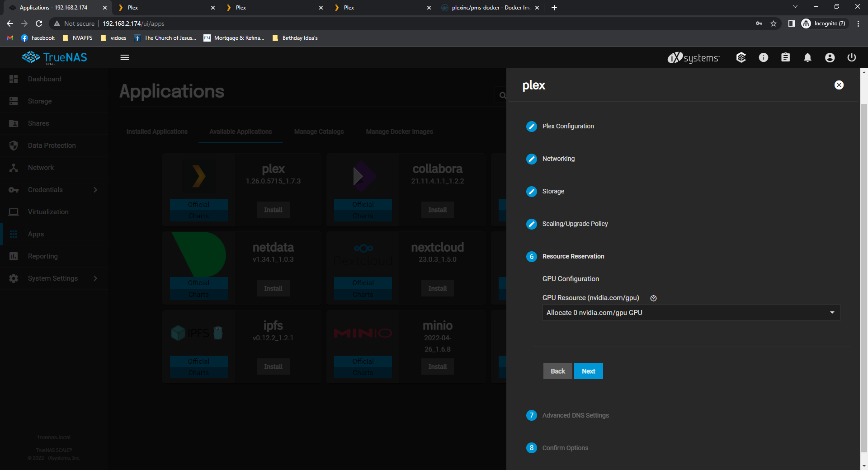Open the TrueCommand status icon
The height and width of the screenshot is (470, 868).
click(x=741, y=57)
